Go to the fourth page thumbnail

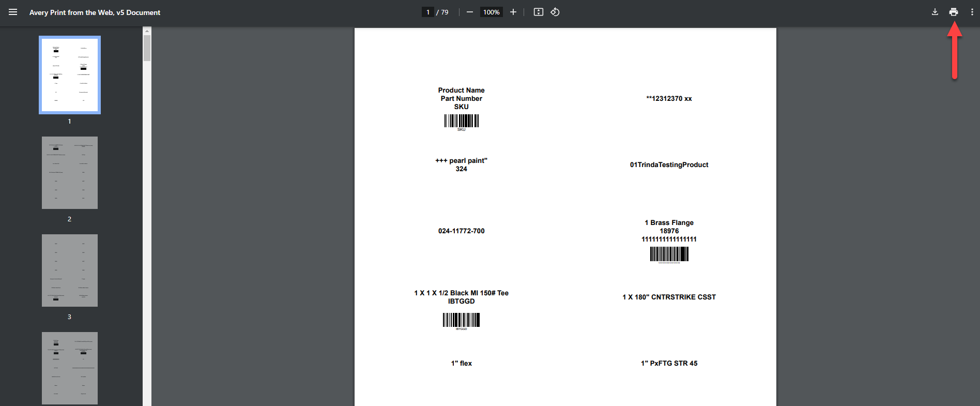point(70,368)
